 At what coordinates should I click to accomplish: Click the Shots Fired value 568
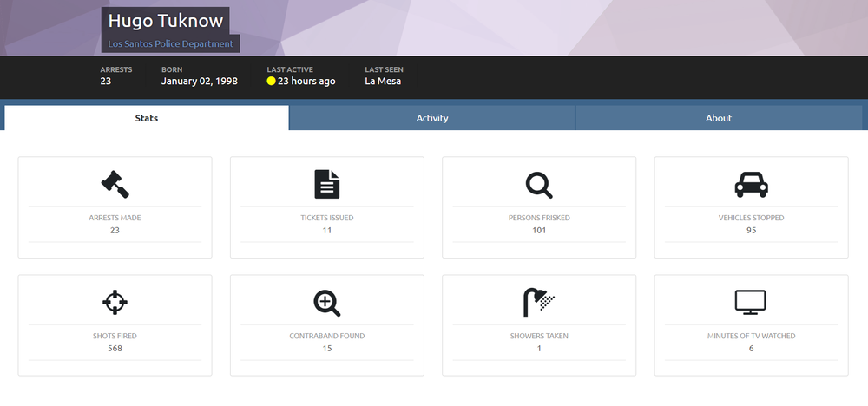115,349
